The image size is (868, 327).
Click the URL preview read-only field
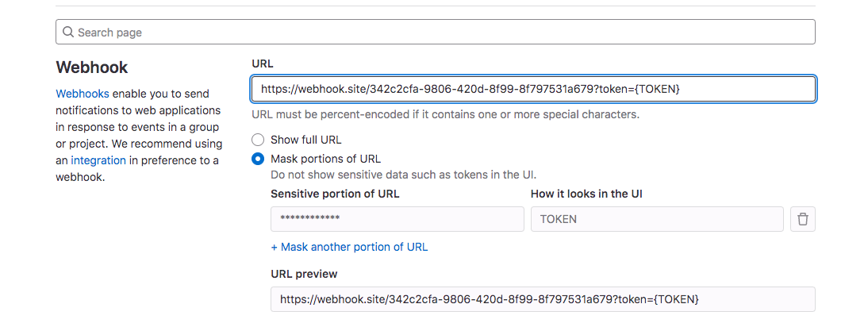tap(543, 299)
